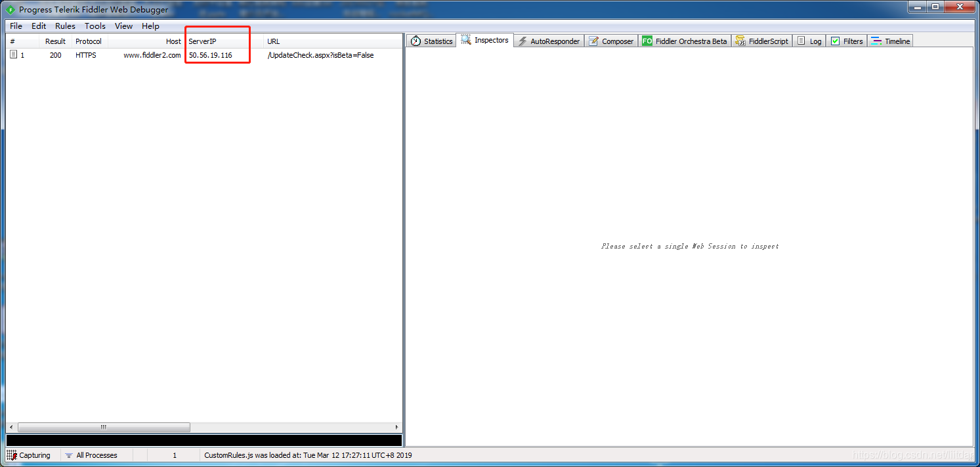This screenshot has width=980, height=467.
Task: Minimize the Fiddler window
Action: [x=916, y=7]
